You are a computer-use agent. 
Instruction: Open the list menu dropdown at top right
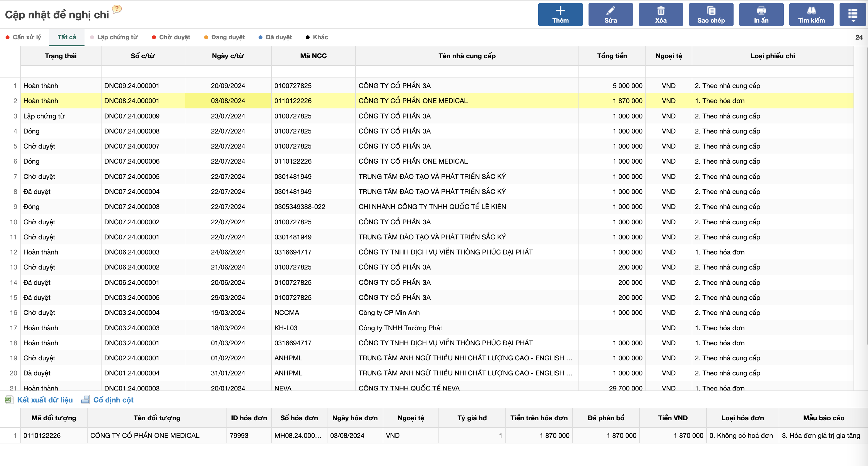point(852,14)
